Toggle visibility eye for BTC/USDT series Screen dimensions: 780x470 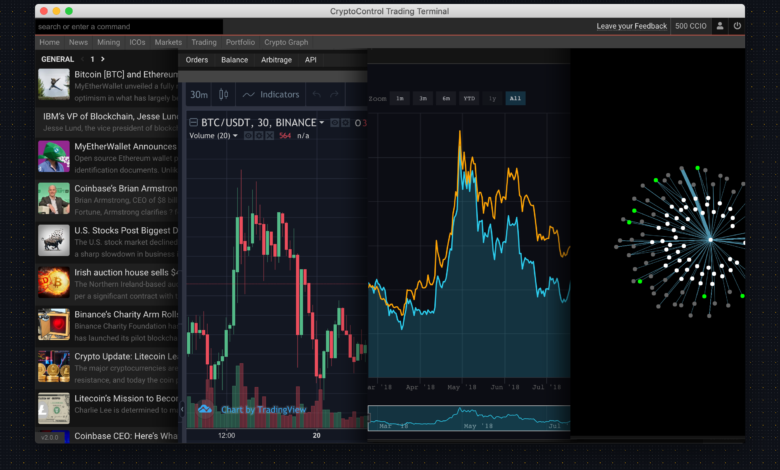(335, 122)
